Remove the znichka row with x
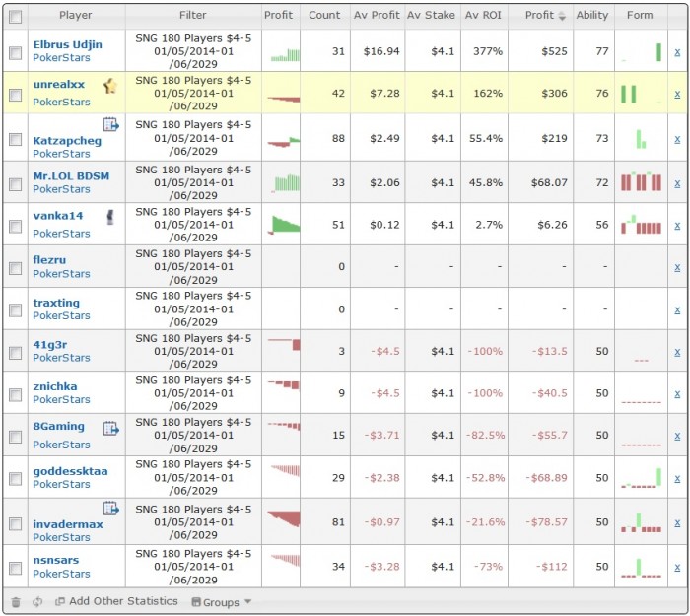 tap(677, 393)
